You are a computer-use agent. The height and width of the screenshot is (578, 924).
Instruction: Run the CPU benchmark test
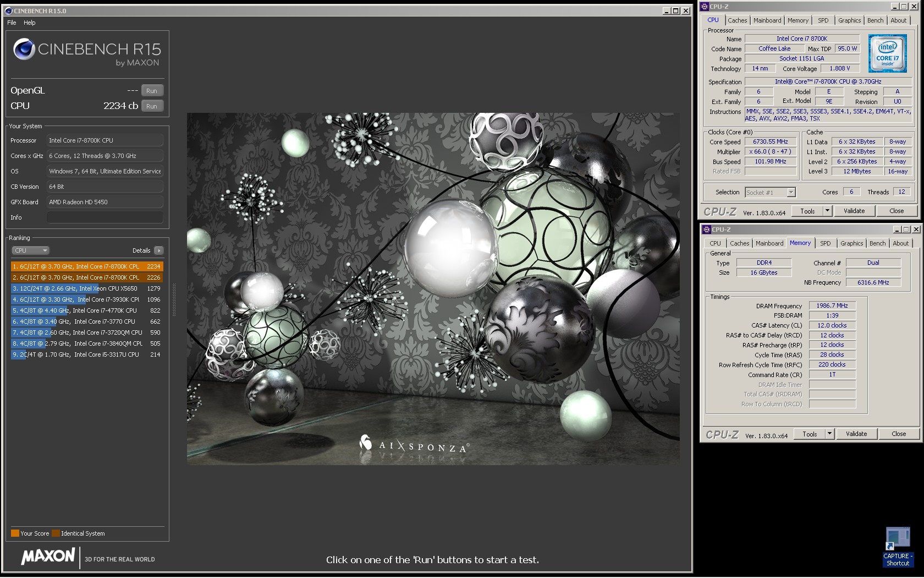point(152,106)
